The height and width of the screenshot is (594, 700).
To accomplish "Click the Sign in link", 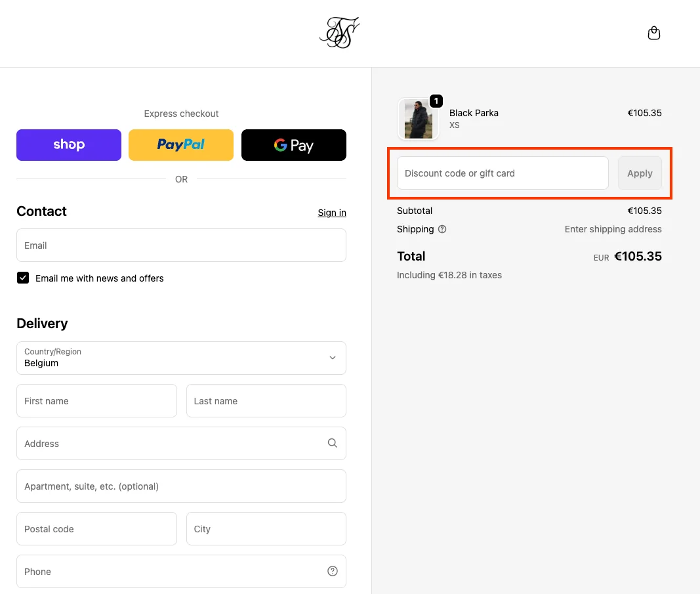I will (331, 213).
